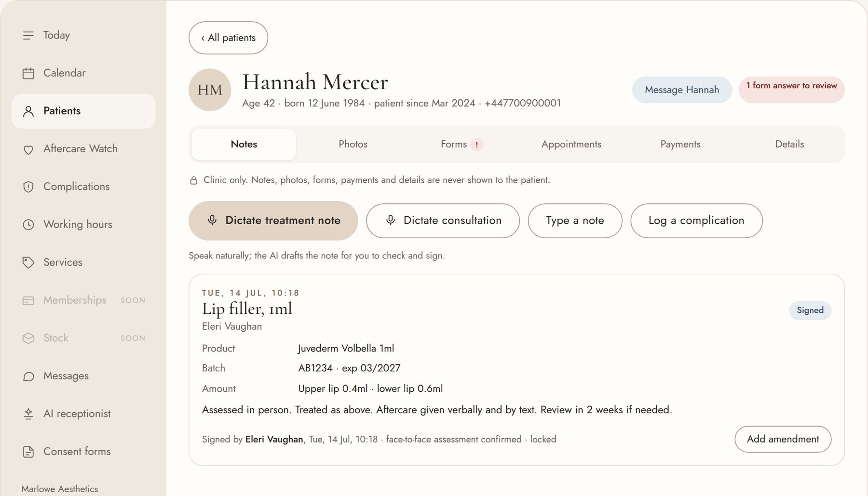Click the Consent forms document icon

click(x=28, y=452)
